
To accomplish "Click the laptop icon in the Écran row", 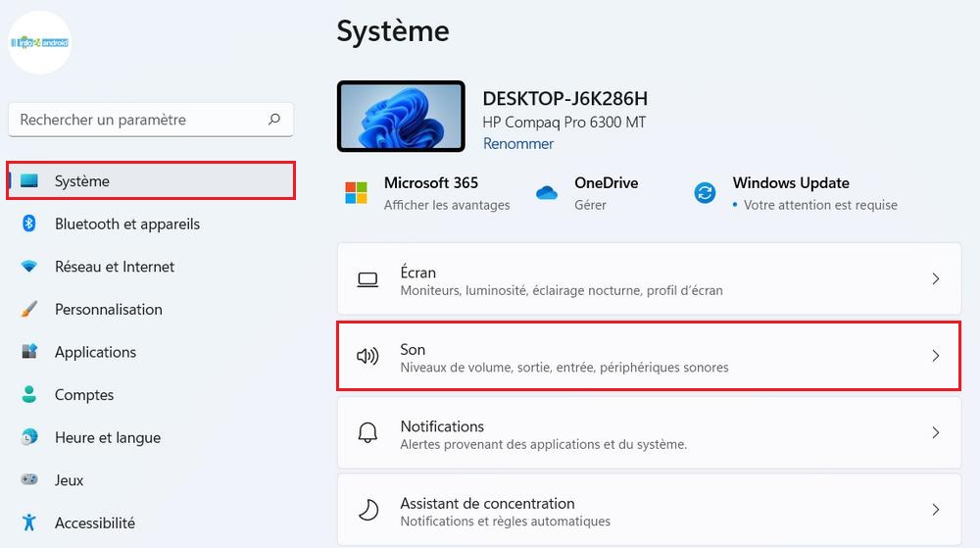I will click(x=367, y=279).
